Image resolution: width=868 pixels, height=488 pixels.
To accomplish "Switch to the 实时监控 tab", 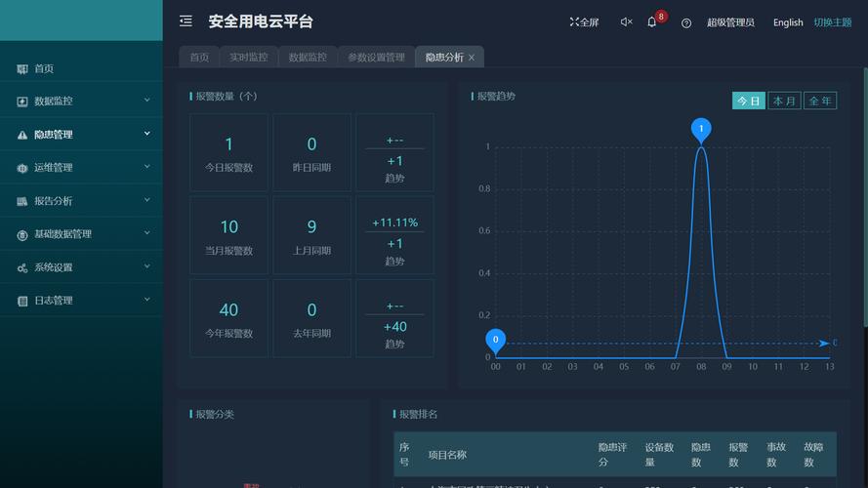I will click(248, 58).
